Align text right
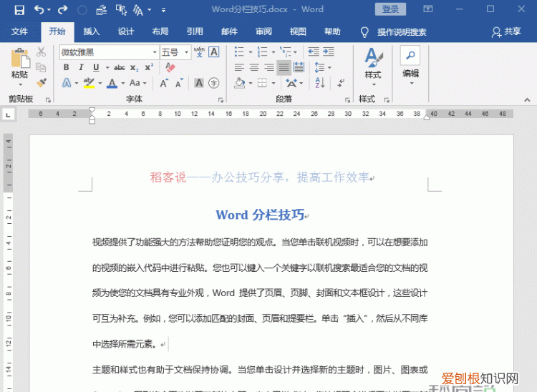This screenshot has width=537, height=392. point(269,67)
